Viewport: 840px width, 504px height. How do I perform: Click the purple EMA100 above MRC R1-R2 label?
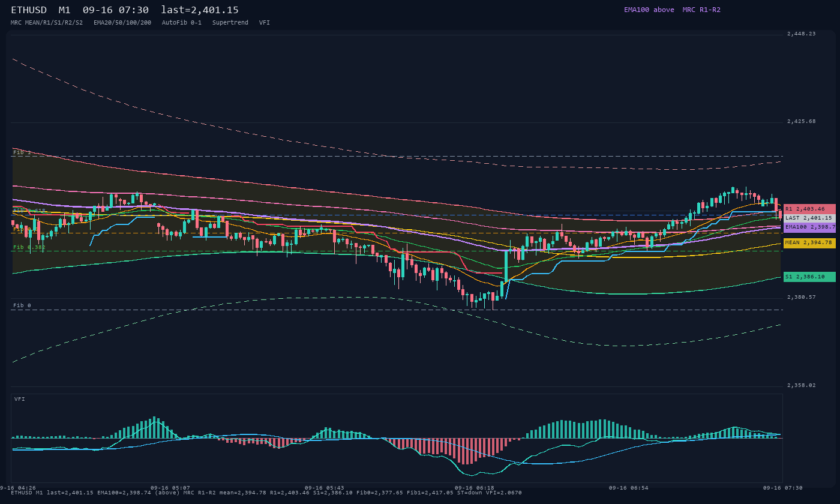tap(672, 10)
